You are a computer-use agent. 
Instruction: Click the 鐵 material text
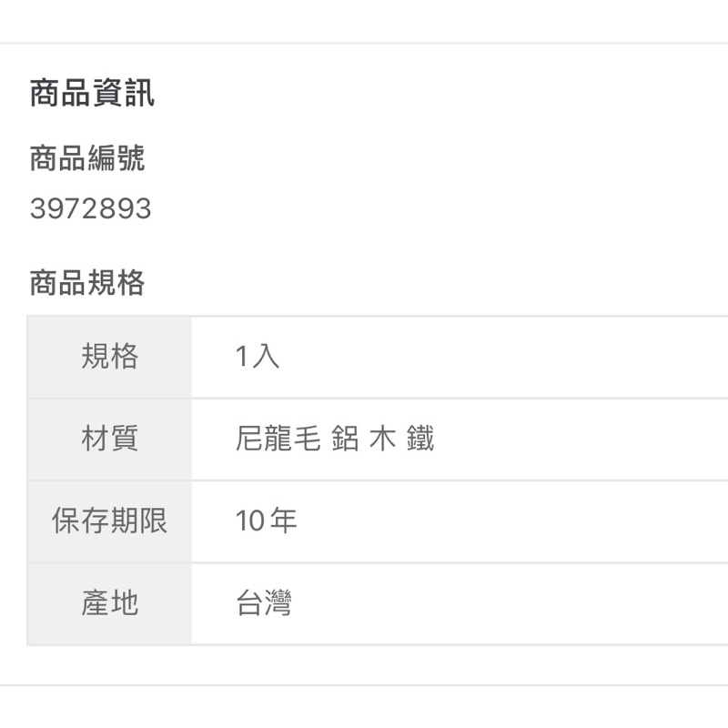420,440
